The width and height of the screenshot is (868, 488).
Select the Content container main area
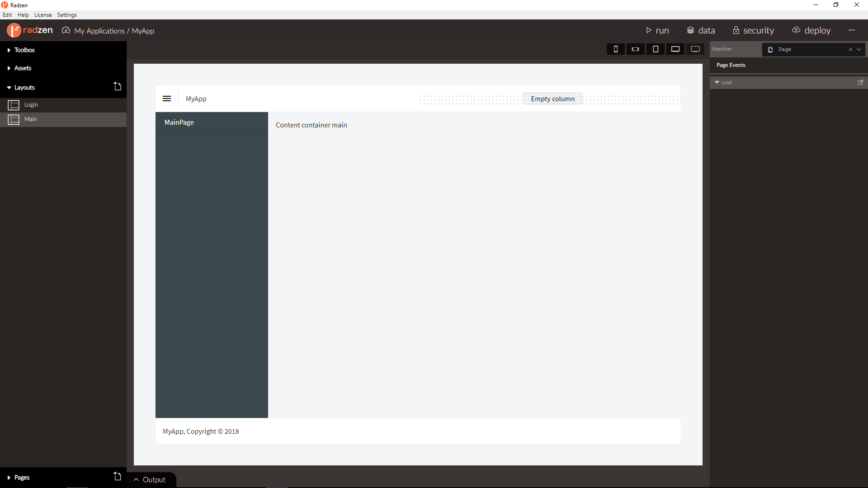coord(311,125)
